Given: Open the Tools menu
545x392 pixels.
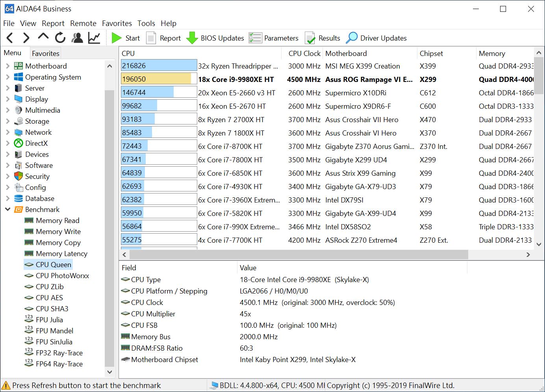Looking at the screenshot, I should point(146,23).
